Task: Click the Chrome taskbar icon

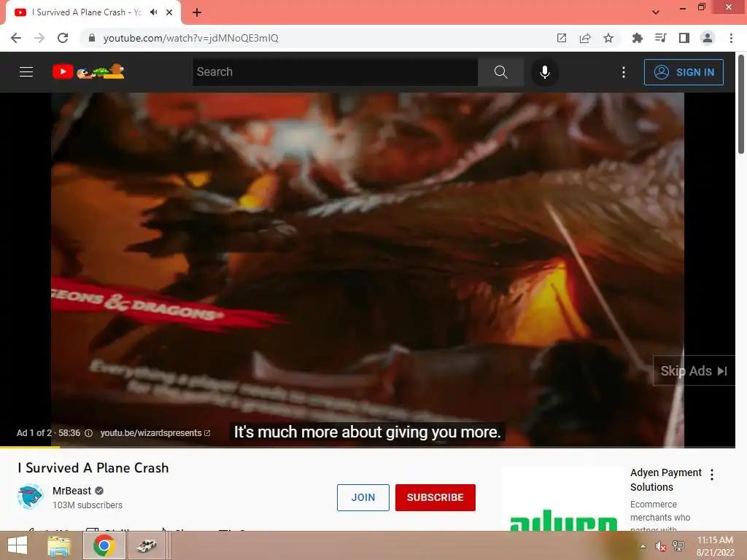Action: [104, 545]
